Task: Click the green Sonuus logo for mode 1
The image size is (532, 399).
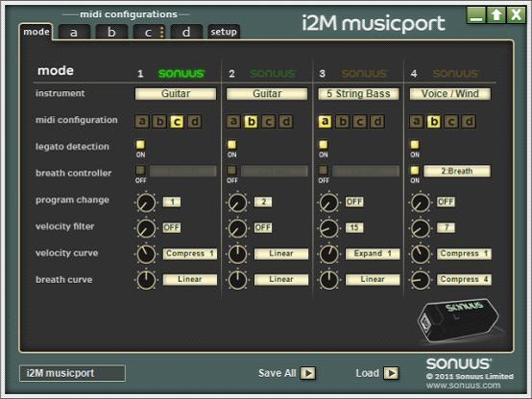Action: click(x=181, y=73)
